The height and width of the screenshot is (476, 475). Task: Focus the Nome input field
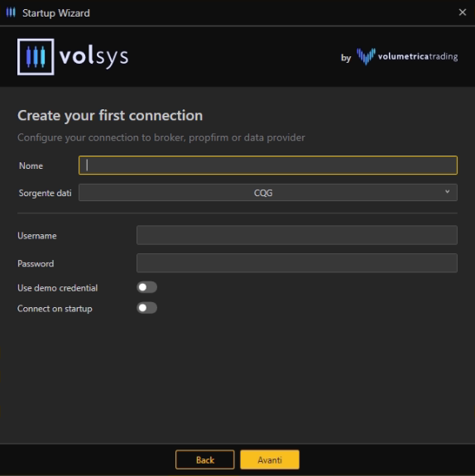(267, 165)
